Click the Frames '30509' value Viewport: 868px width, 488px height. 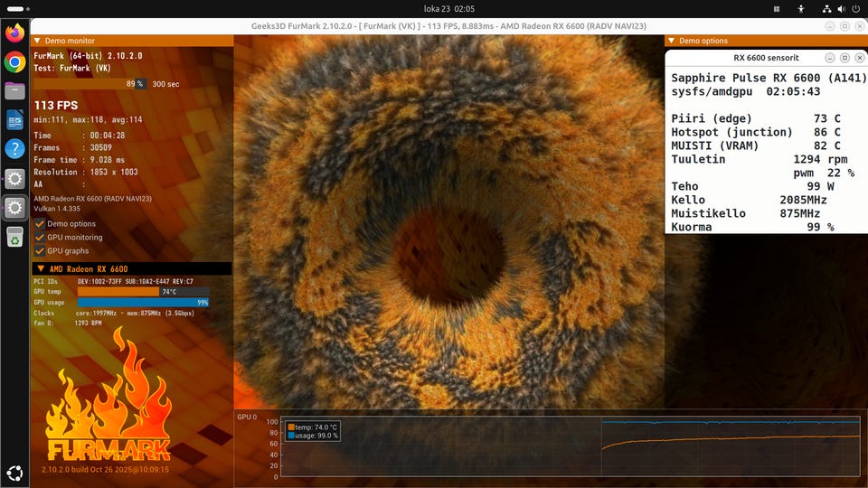100,147
